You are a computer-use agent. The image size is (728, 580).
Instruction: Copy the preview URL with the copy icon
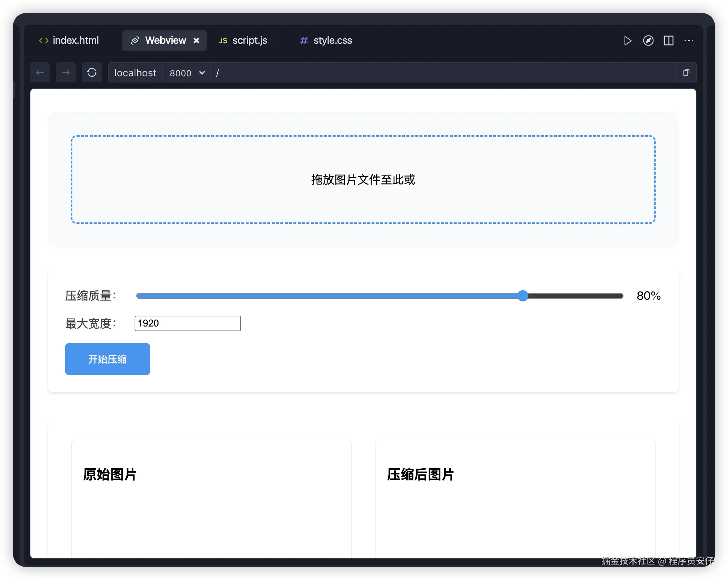pos(686,72)
